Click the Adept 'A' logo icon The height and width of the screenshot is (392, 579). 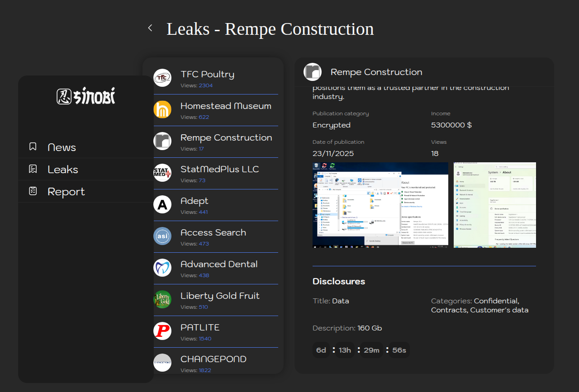[162, 204]
